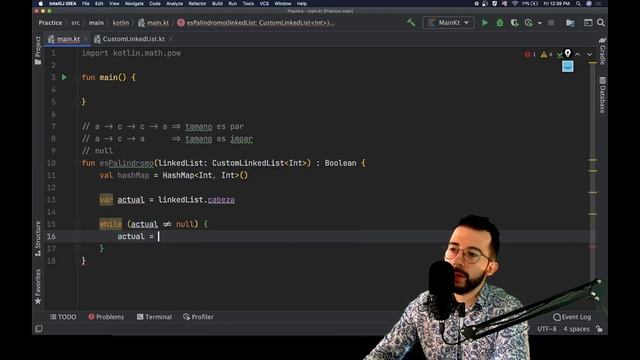Click the Practice breadcrumb in navigation bar

50,23
